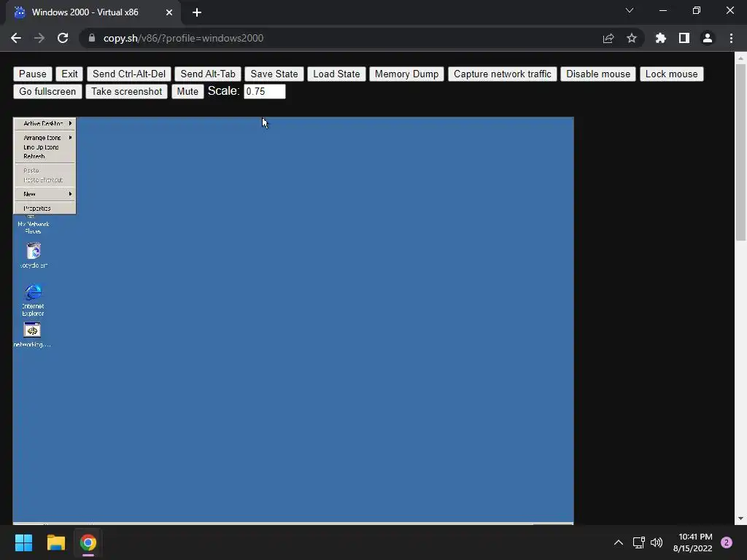747x560 pixels.
Task: Expand Active Desktop submenu
Action: (x=44, y=123)
